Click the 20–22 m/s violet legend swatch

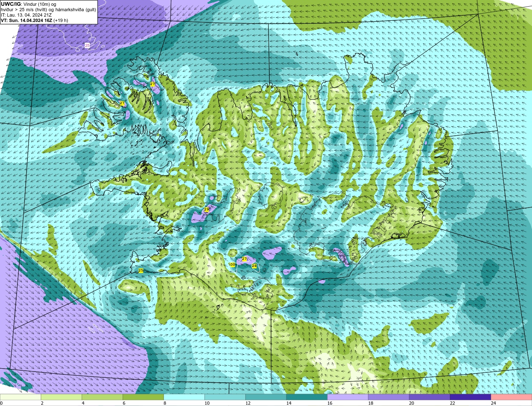430,397
